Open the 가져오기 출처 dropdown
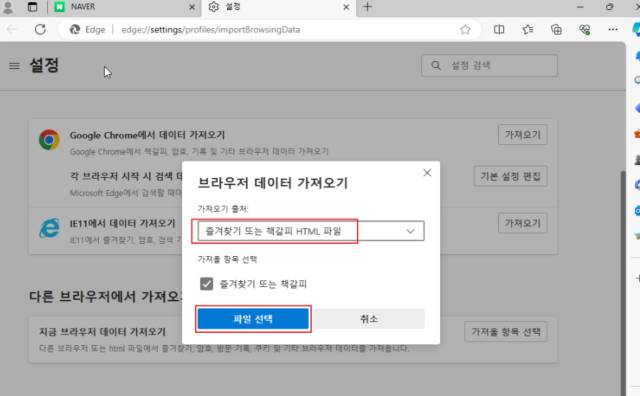 (311, 231)
